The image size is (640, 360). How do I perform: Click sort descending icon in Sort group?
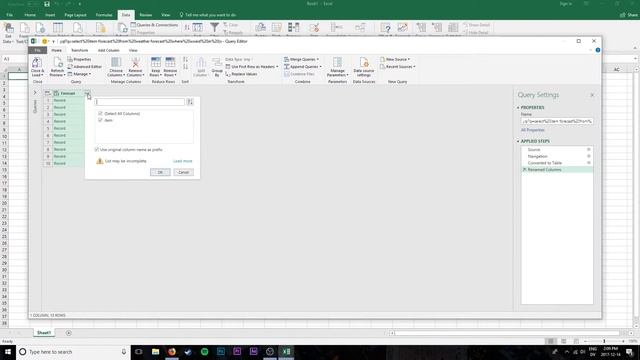[x=185, y=67]
